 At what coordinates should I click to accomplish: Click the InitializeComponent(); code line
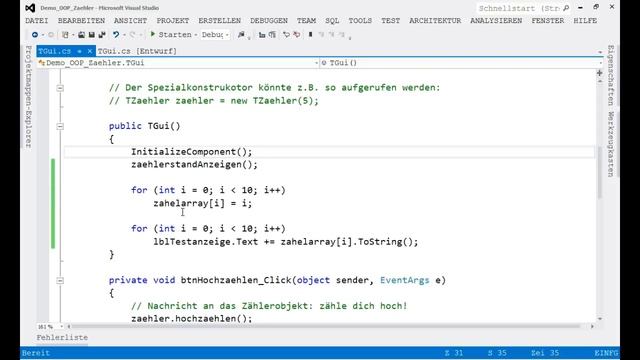[x=191, y=152]
